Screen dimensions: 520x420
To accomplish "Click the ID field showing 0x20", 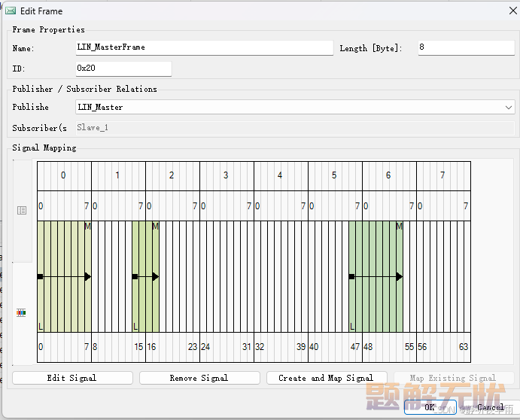I will click(x=123, y=68).
